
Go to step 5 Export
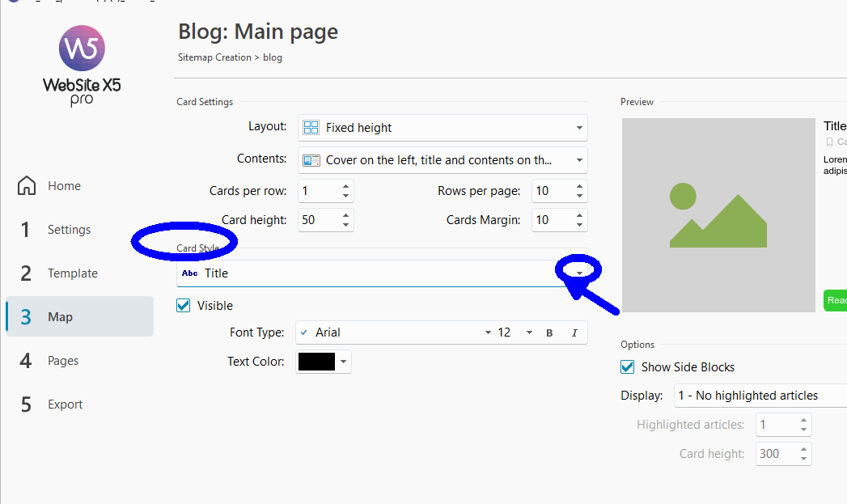[x=65, y=404]
